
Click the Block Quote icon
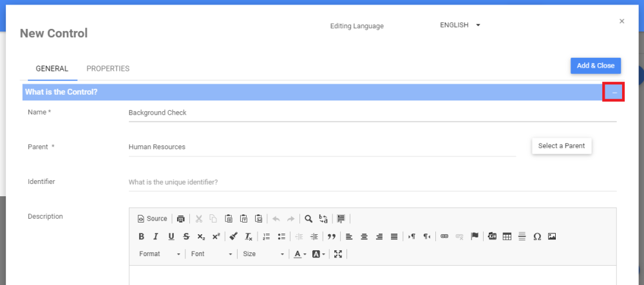coord(332,236)
